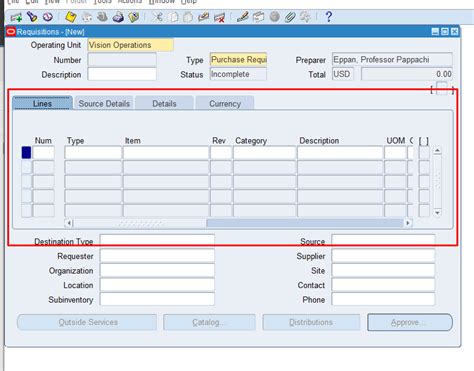Click the Subinventory field
Screen dimensions: 474x371
157,299
